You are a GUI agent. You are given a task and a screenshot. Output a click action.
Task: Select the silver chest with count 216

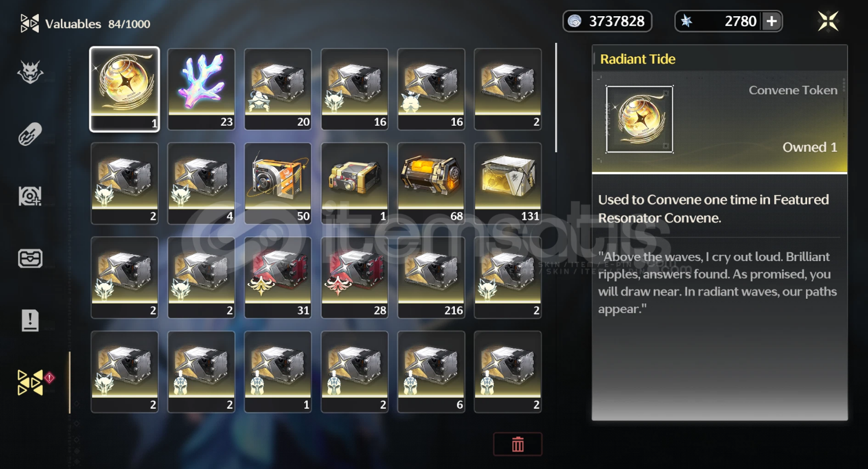431,277
